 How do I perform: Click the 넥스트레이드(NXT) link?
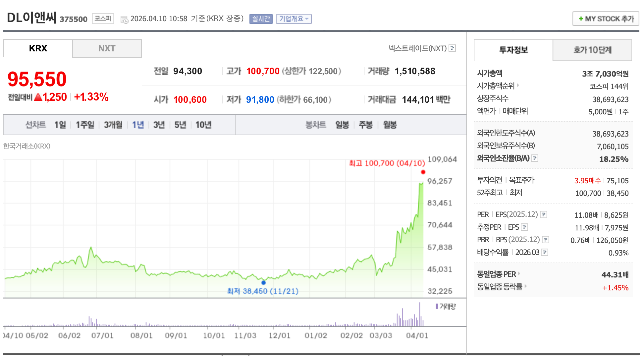pyautogui.click(x=417, y=48)
